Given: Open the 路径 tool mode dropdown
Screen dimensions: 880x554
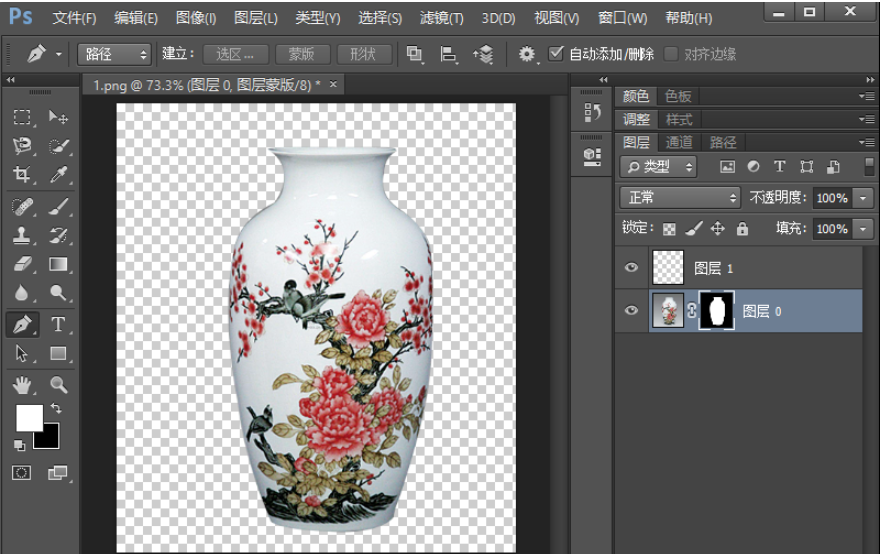Looking at the screenshot, I should coord(114,54).
